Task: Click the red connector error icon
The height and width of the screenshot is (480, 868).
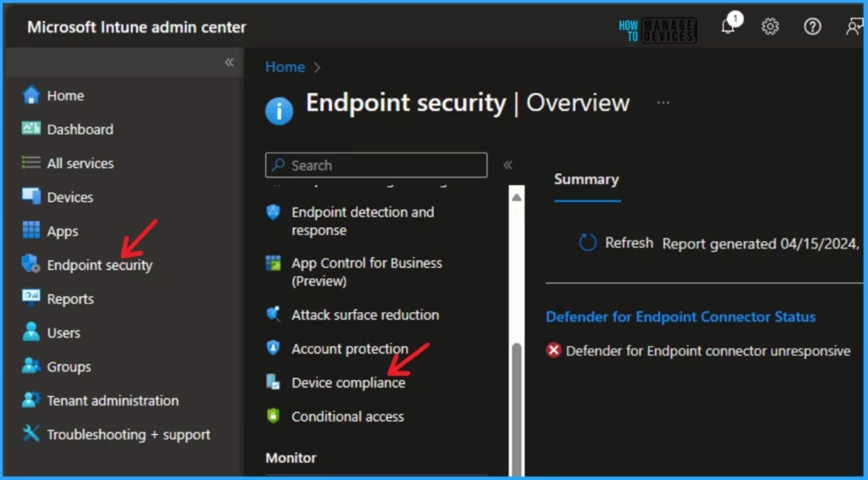Action: click(x=554, y=350)
